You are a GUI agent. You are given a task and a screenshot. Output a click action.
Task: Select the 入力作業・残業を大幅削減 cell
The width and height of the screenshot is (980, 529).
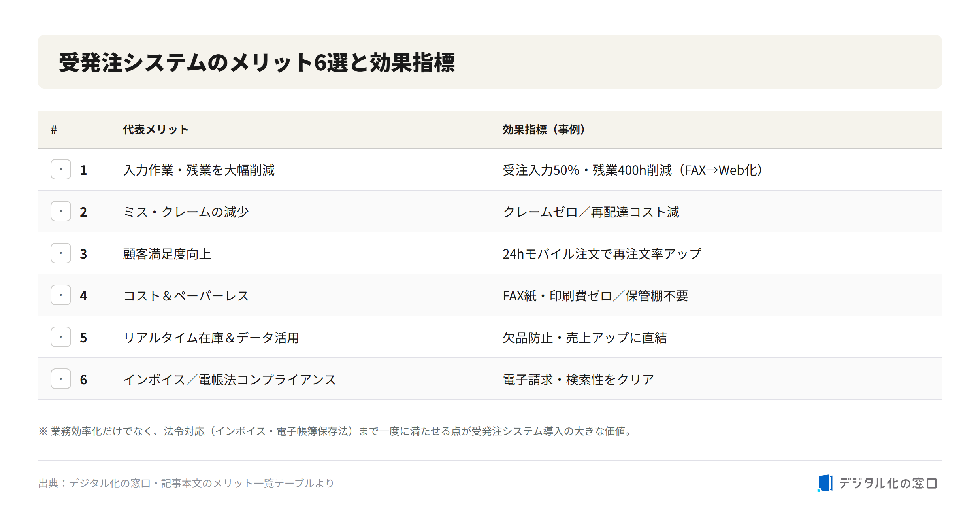[x=199, y=170]
